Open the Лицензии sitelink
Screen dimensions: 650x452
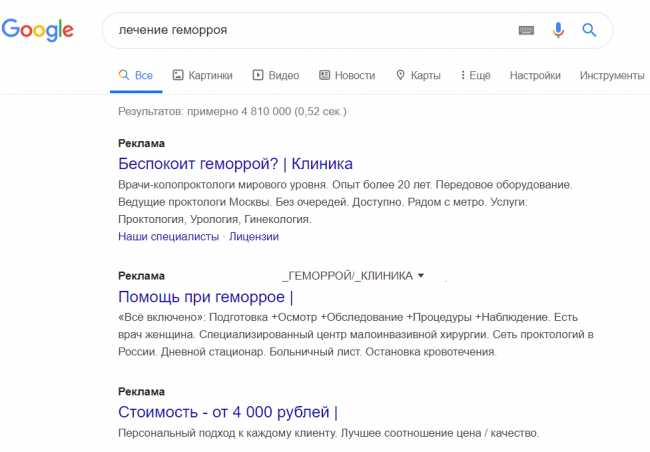[254, 237]
